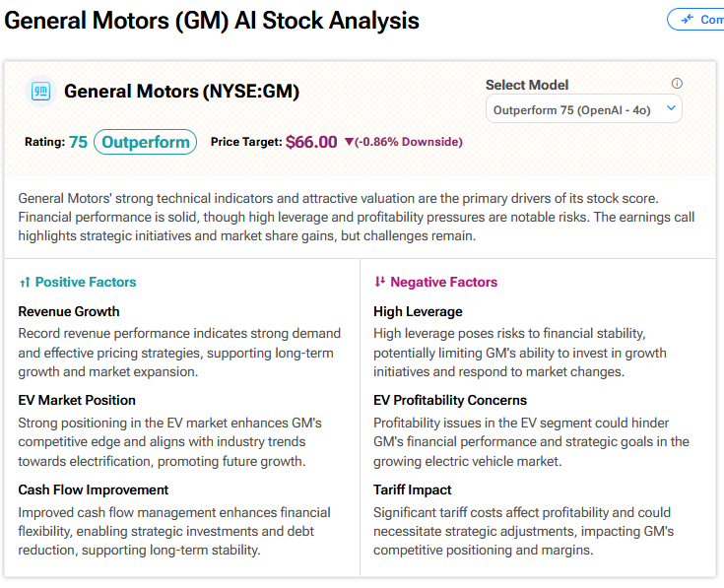This screenshot has height=588, width=724.
Task: Click the $66.00 price target value
Action: pyautogui.click(x=311, y=142)
